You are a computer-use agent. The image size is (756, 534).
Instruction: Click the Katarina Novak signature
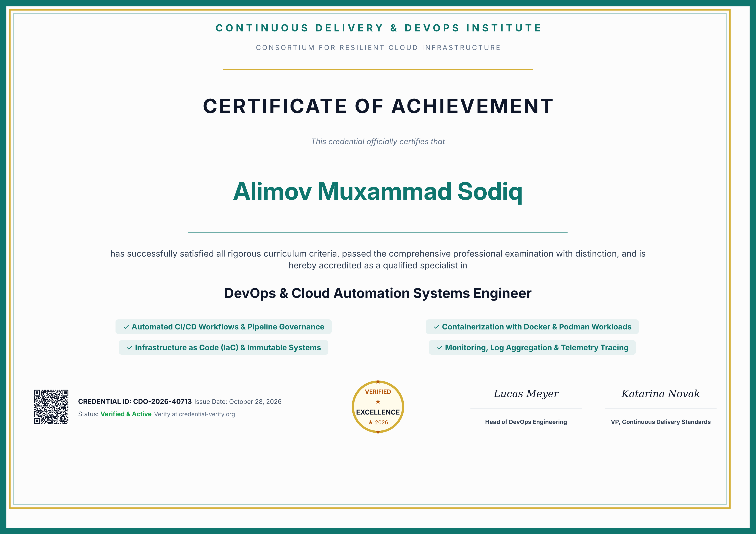click(x=660, y=394)
